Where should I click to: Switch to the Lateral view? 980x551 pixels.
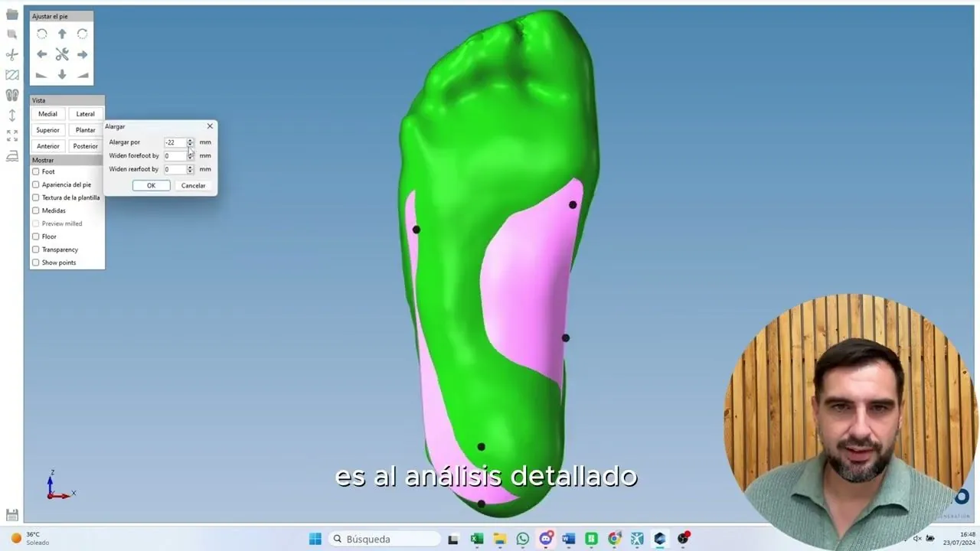point(85,114)
